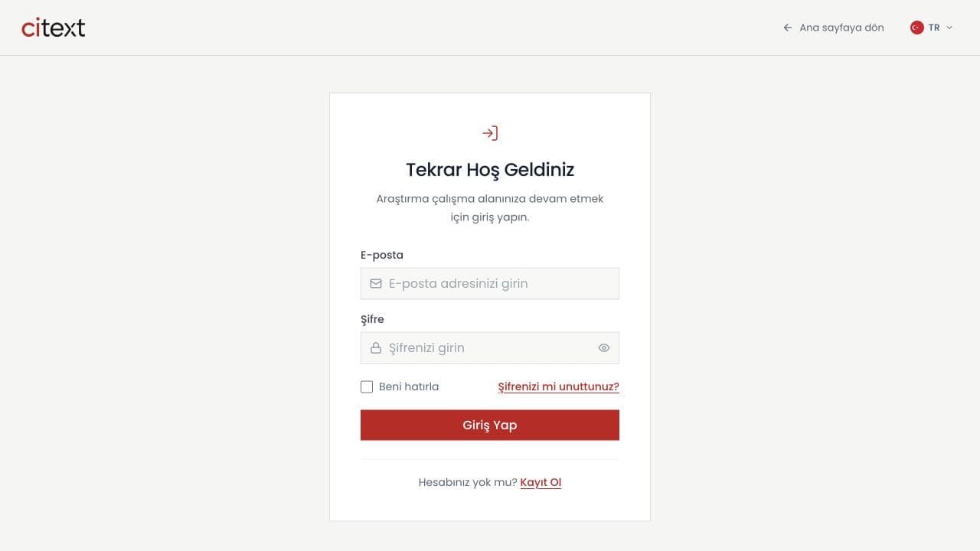Click the Turkish flag icon
The width and height of the screenshot is (980, 551).
pos(916,28)
